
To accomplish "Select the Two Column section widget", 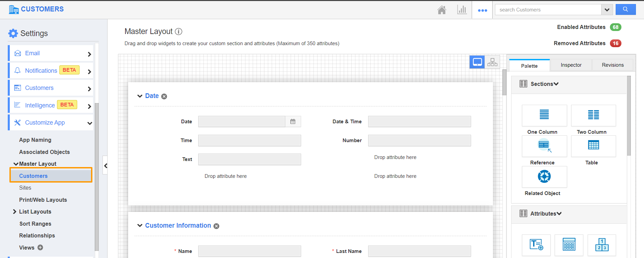I will click(x=593, y=115).
